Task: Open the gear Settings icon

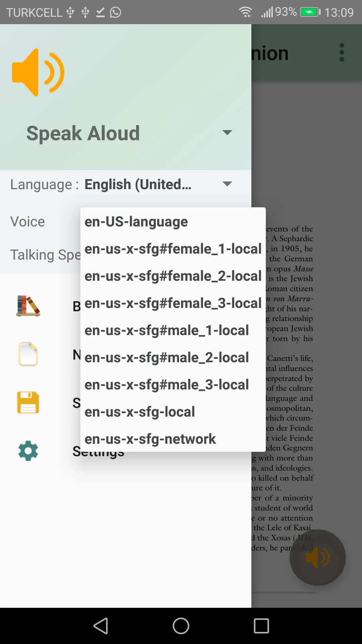Action: click(28, 451)
